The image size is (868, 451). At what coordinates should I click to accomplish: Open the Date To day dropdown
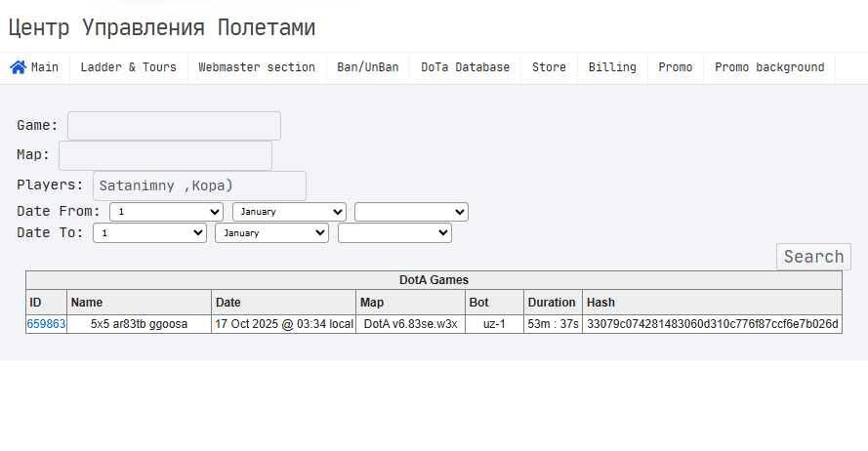149,233
